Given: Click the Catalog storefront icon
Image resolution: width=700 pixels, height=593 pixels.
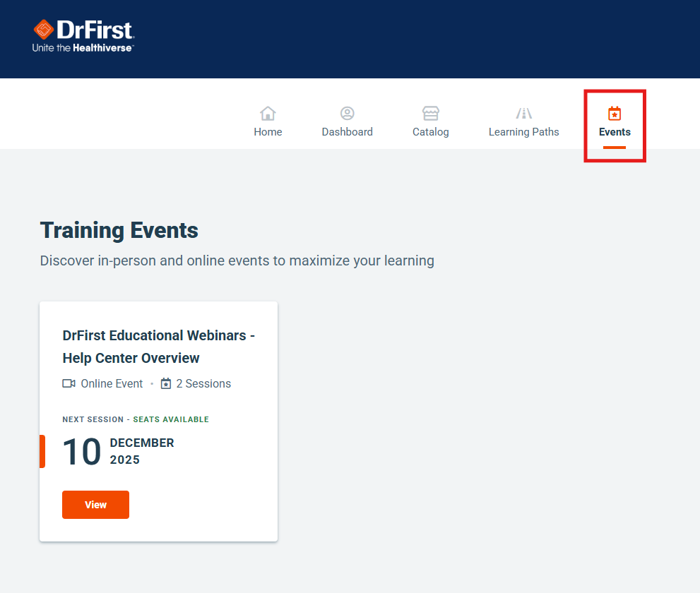Looking at the screenshot, I should [x=430, y=114].
